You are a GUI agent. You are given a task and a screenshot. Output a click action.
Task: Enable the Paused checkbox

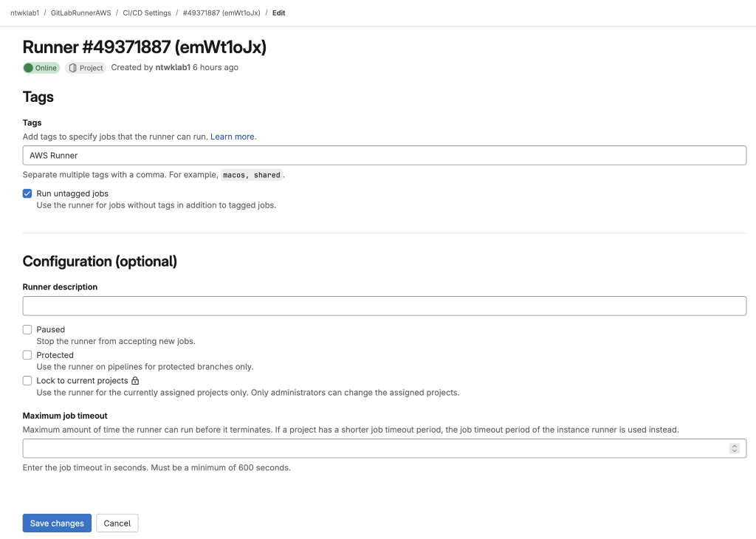pos(27,330)
